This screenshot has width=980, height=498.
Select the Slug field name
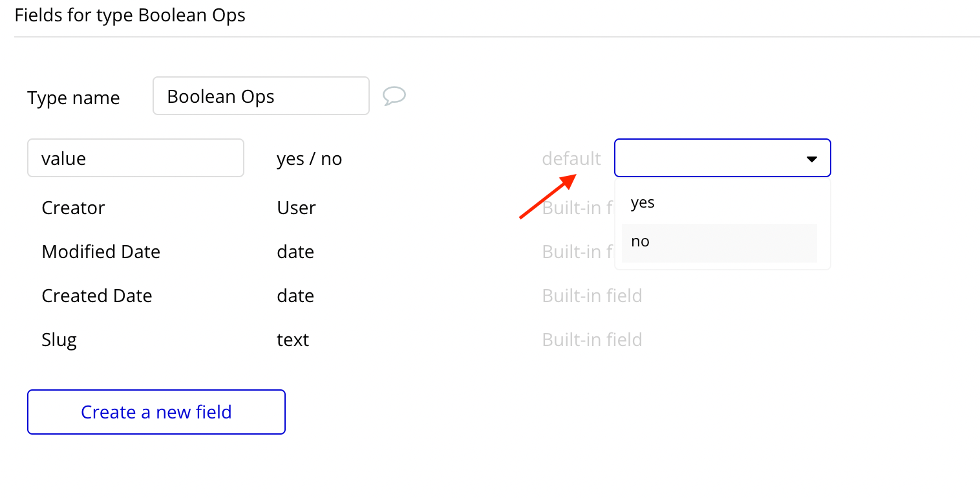coord(59,340)
